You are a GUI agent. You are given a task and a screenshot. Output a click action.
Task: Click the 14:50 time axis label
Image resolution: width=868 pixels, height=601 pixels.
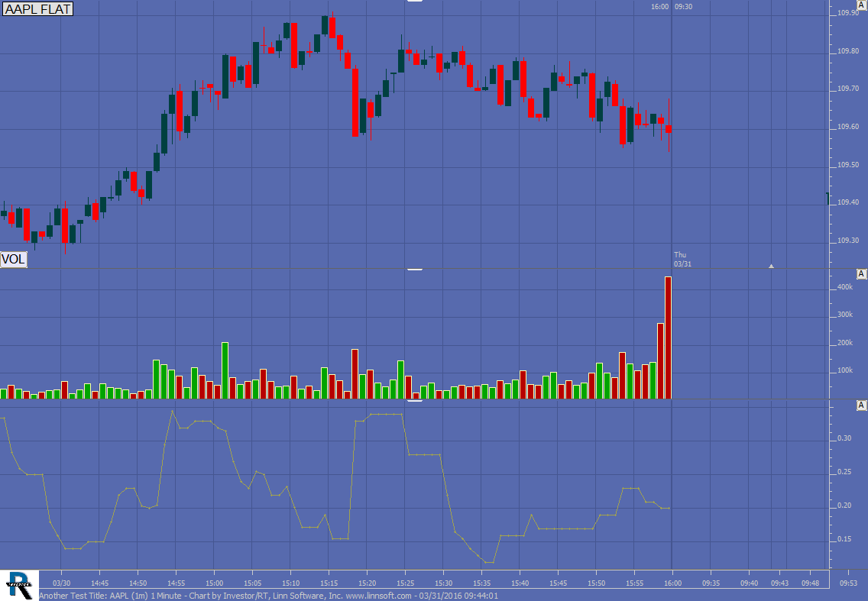[x=138, y=583]
